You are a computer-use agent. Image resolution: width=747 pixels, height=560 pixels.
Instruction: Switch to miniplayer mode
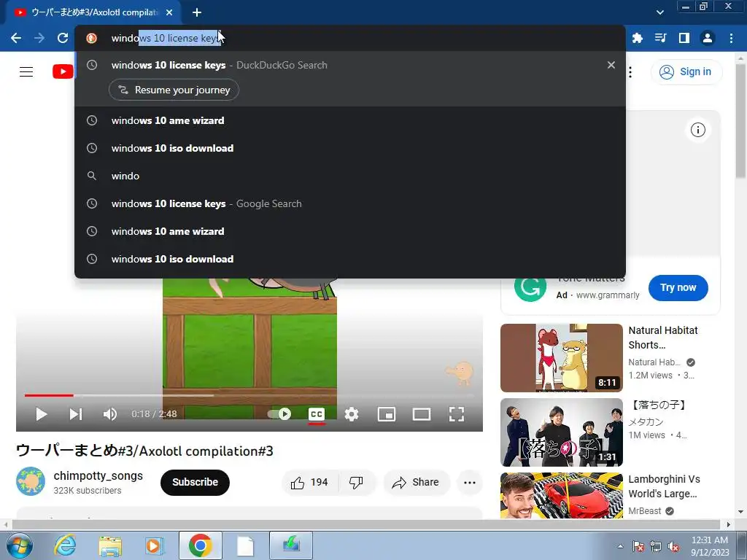point(387,414)
